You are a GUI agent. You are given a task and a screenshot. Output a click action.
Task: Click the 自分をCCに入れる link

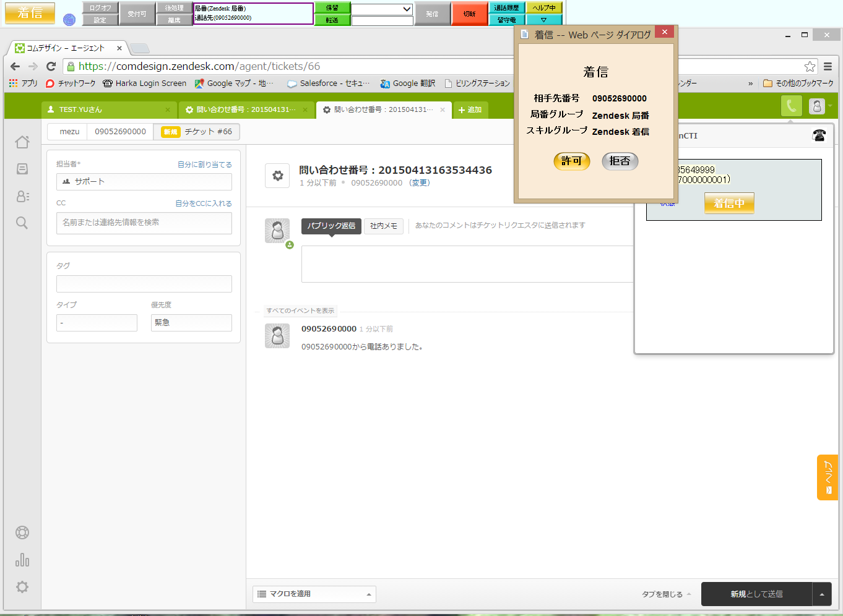click(x=204, y=203)
